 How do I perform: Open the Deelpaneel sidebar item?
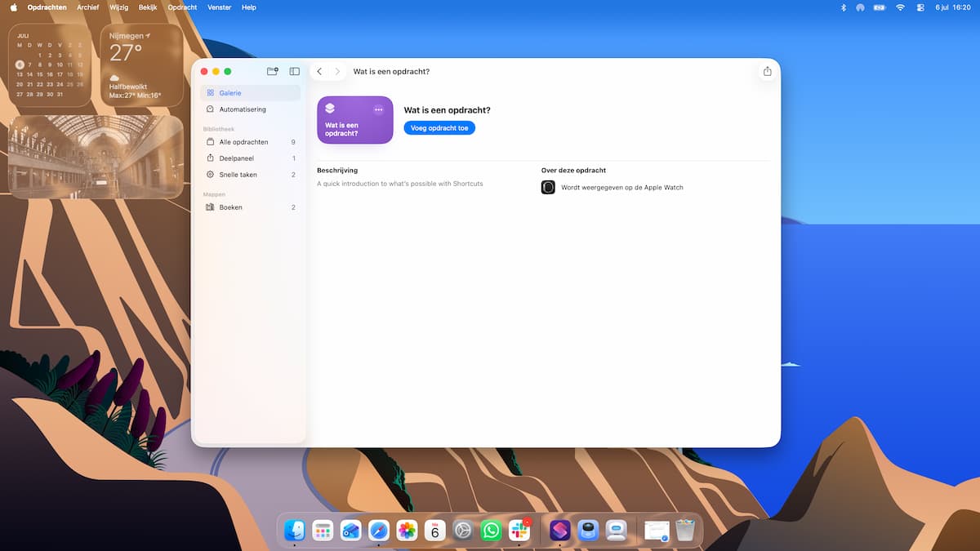250,158
